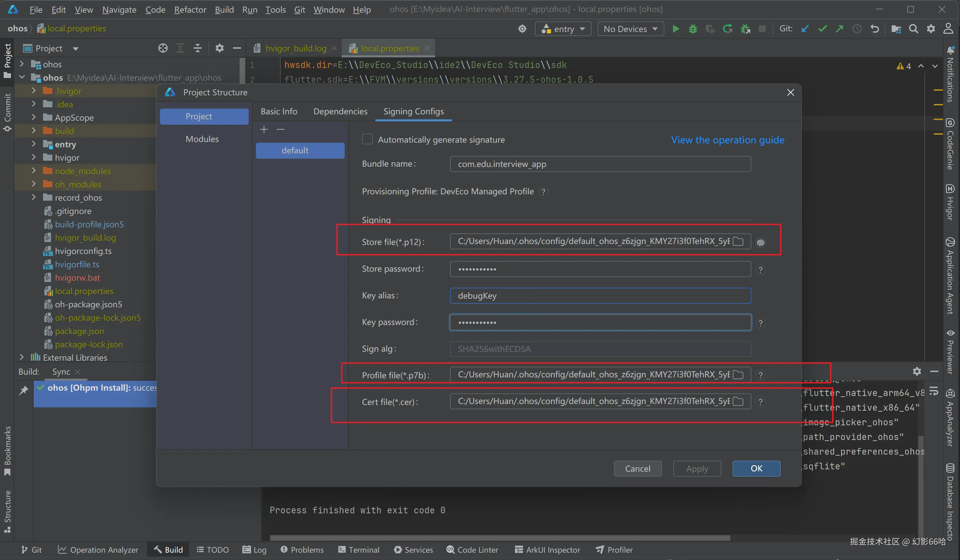The height and width of the screenshot is (560, 960).
Task: Open Build panel settings gear
Action: 917,371
